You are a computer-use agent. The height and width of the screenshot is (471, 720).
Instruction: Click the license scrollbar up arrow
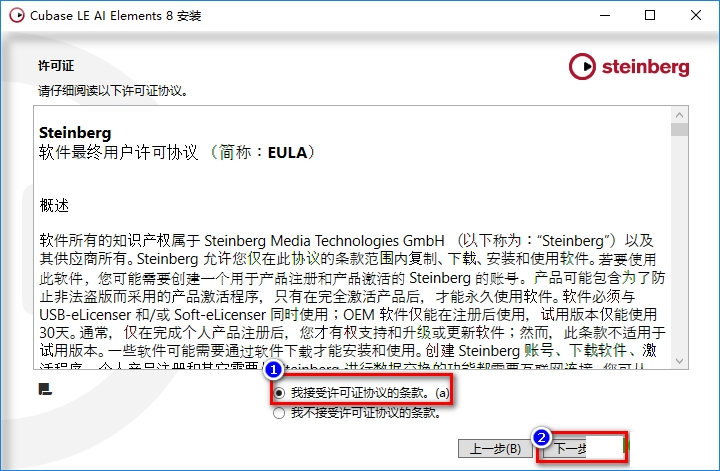[680, 114]
